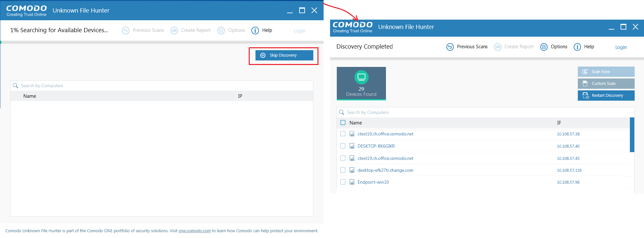Image resolution: width=644 pixels, height=238 pixels.
Task: Click computer icon for Endpoint-win10
Action: pos(352,182)
